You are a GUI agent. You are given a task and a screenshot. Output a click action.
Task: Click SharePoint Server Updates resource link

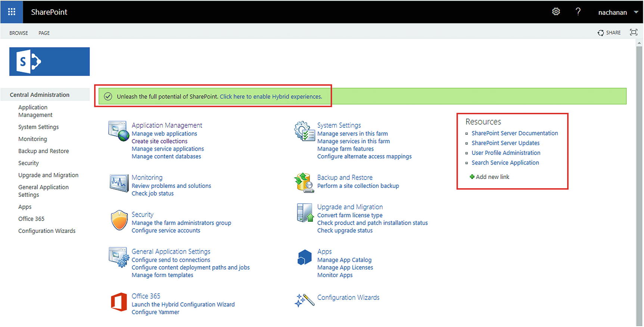click(x=505, y=143)
